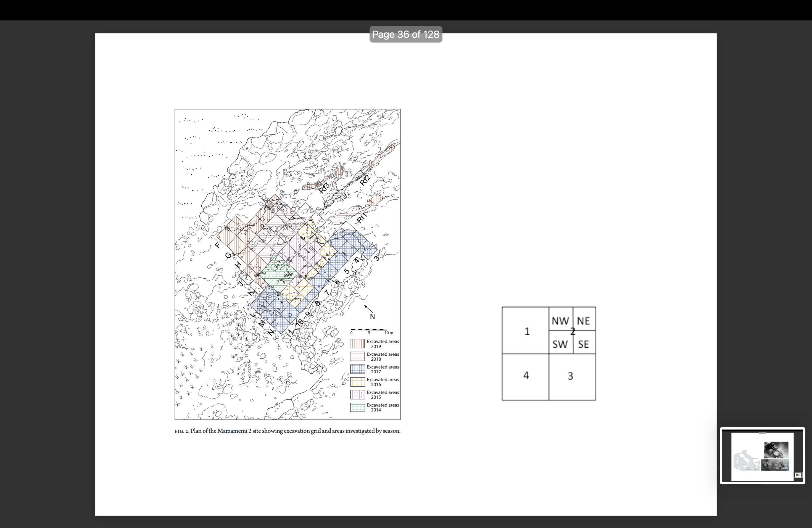The height and width of the screenshot is (528, 812).
Task: Open the screenshot preview thumbnail
Action: click(762, 455)
